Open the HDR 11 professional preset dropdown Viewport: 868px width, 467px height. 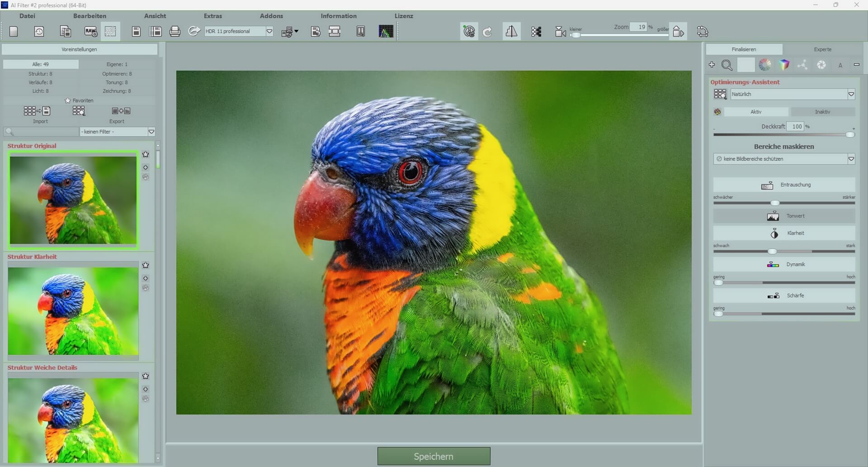pyautogui.click(x=269, y=31)
